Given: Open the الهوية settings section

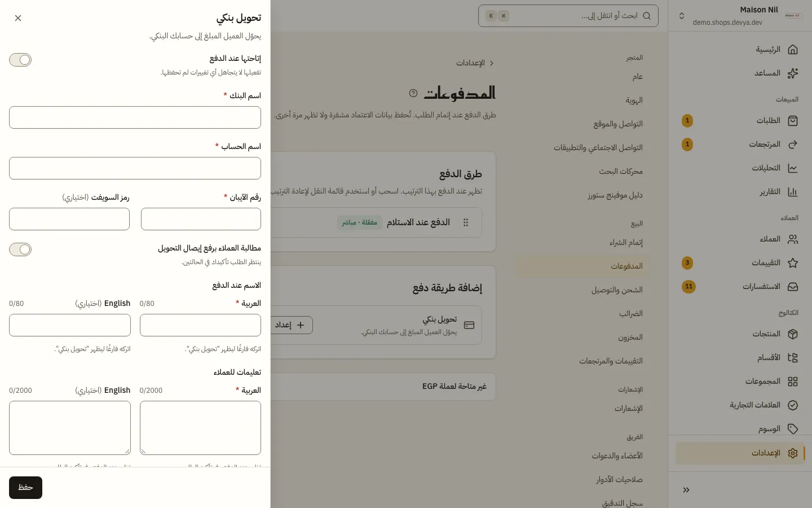Looking at the screenshot, I should [x=634, y=100].
